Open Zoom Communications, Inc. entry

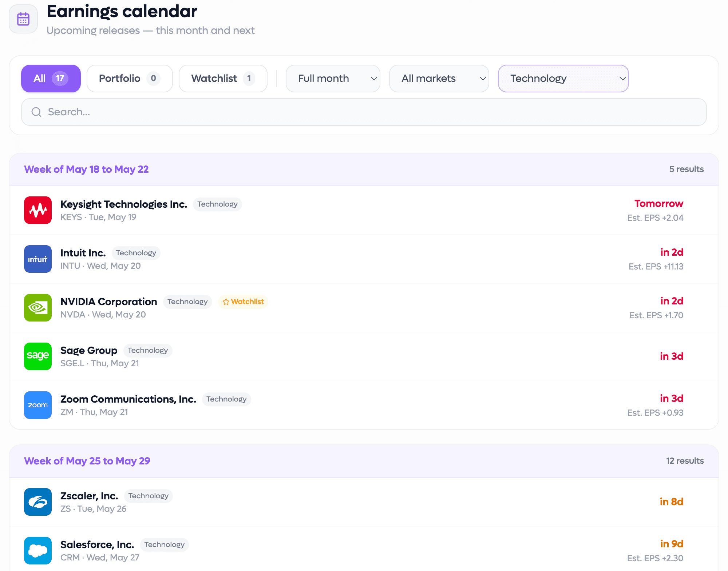click(364, 405)
